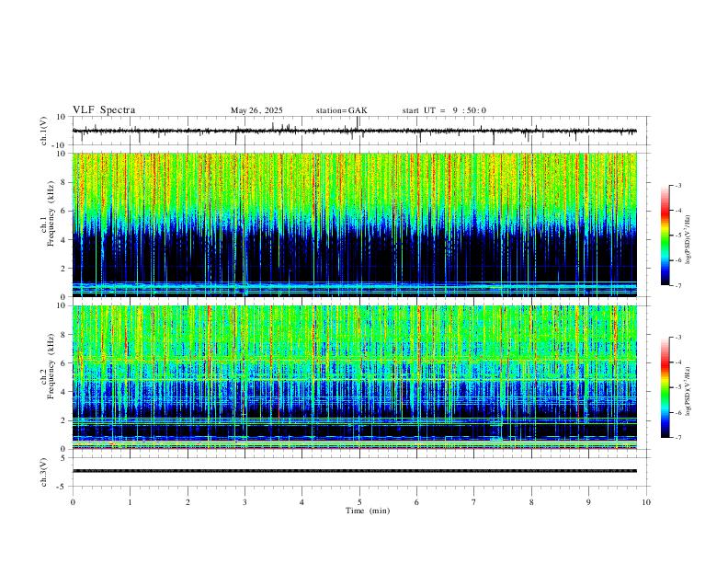Click the ch.3 waveform trace strip
The image size is (728, 563).
coord(355,471)
